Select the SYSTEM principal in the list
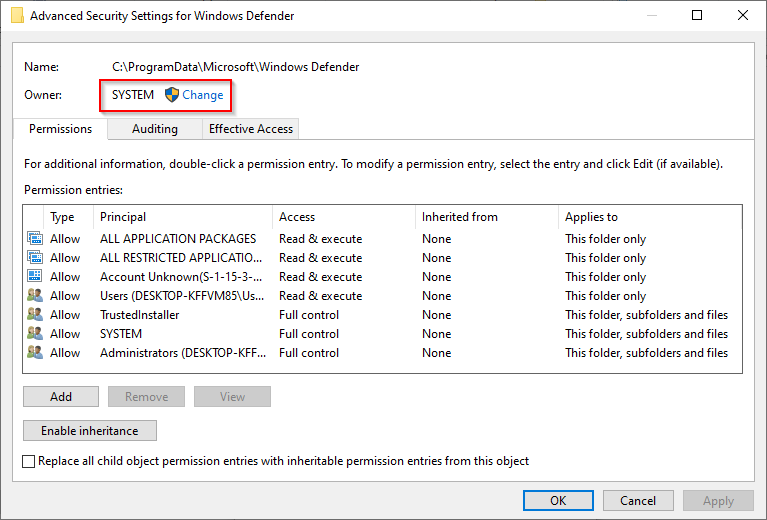 121,334
